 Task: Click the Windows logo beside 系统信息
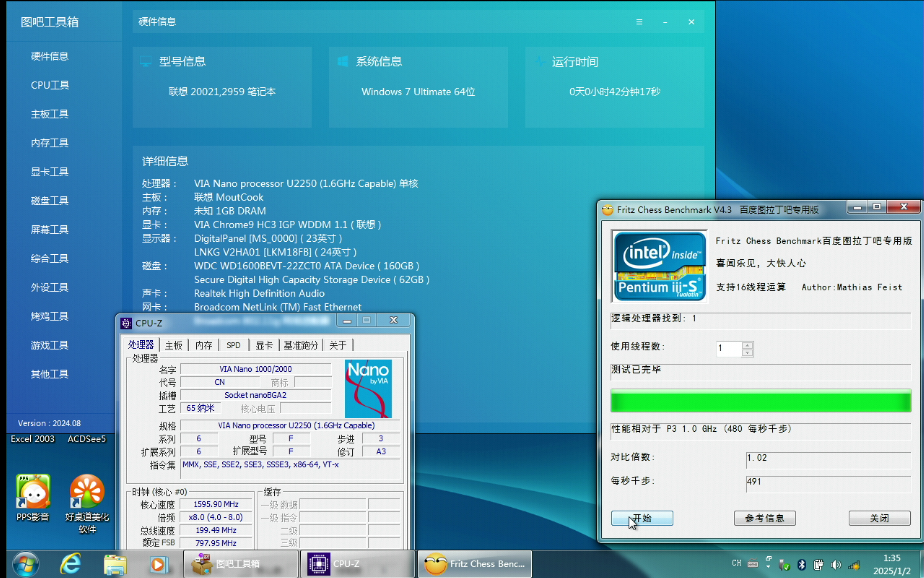click(343, 61)
